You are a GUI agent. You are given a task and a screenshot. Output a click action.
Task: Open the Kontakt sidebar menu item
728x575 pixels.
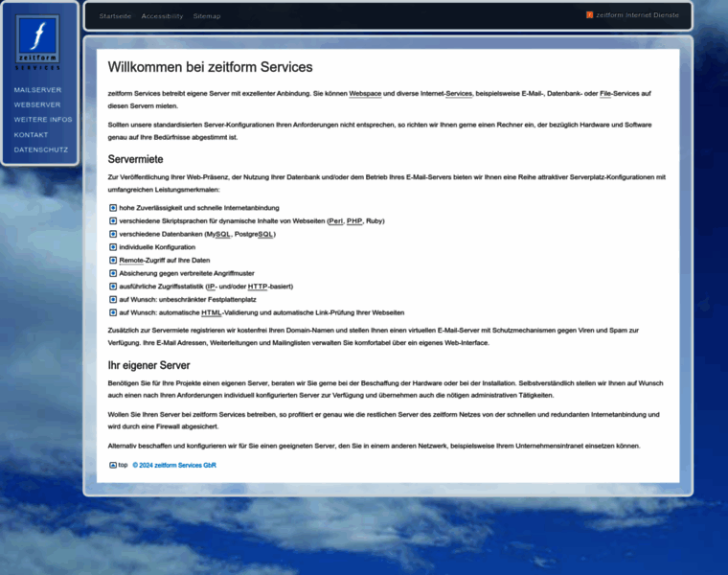(x=31, y=135)
